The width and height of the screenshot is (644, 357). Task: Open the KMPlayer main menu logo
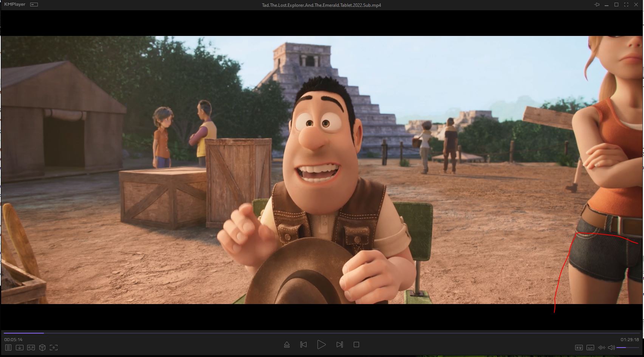[x=14, y=5]
